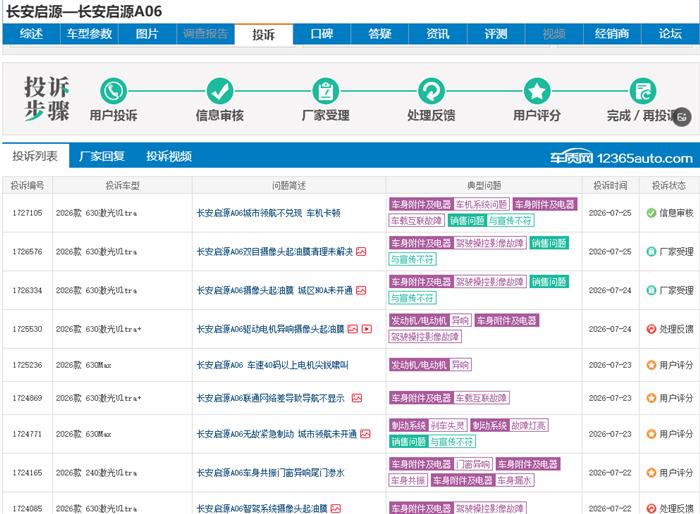
Task: Open image icon for complaint 1726576
Action: click(361, 252)
